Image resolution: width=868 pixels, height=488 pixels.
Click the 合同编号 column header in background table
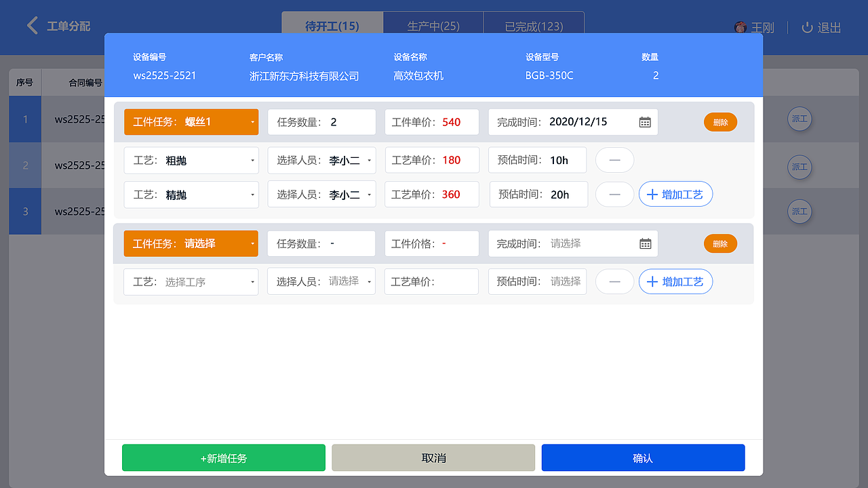click(x=85, y=83)
